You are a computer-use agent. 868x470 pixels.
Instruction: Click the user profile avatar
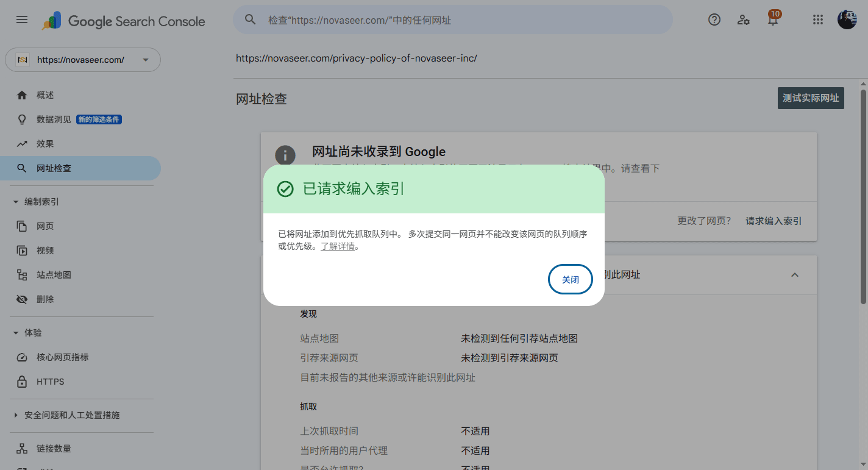point(847,20)
